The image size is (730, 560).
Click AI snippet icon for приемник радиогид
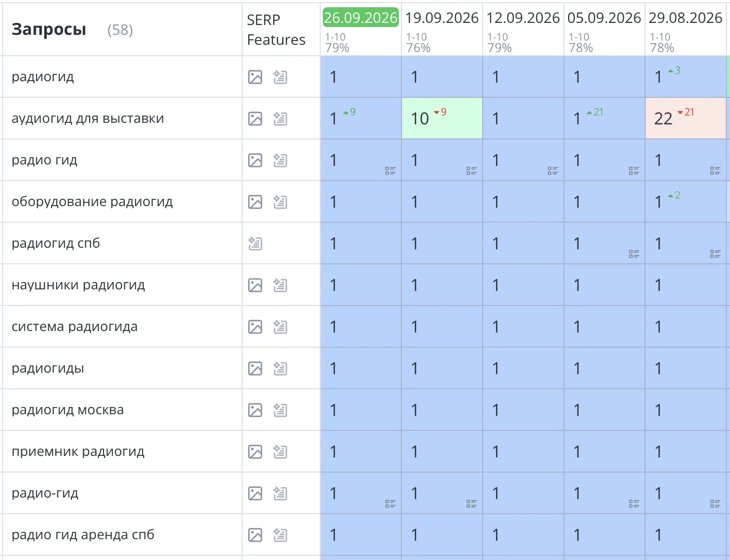tap(280, 452)
